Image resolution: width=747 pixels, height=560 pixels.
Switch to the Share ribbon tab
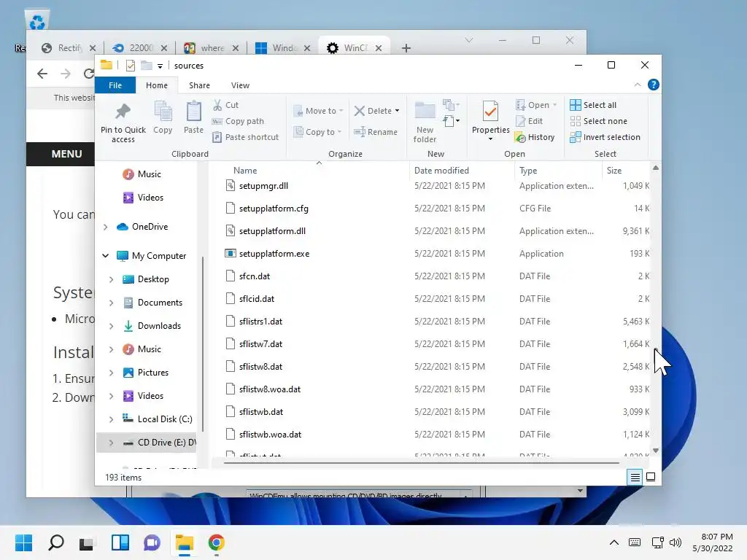click(199, 85)
